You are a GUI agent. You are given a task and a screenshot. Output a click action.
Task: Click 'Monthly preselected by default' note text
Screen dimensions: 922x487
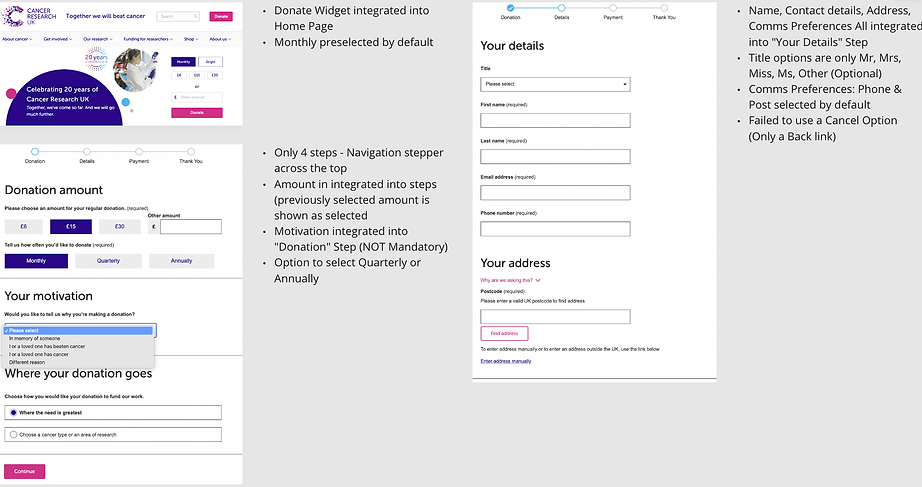[353, 42]
